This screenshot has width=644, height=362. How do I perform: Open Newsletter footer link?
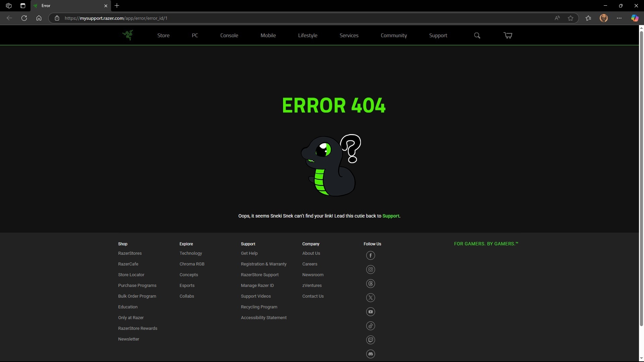pyautogui.click(x=128, y=339)
